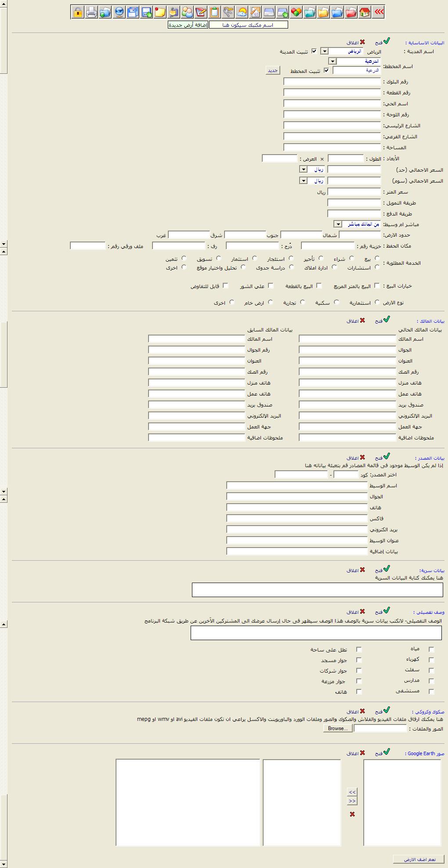Image resolution: width=448 pixels, height=868 pixels.
Task: Open the صور Google Earth section with فتح
Action: 383,753
